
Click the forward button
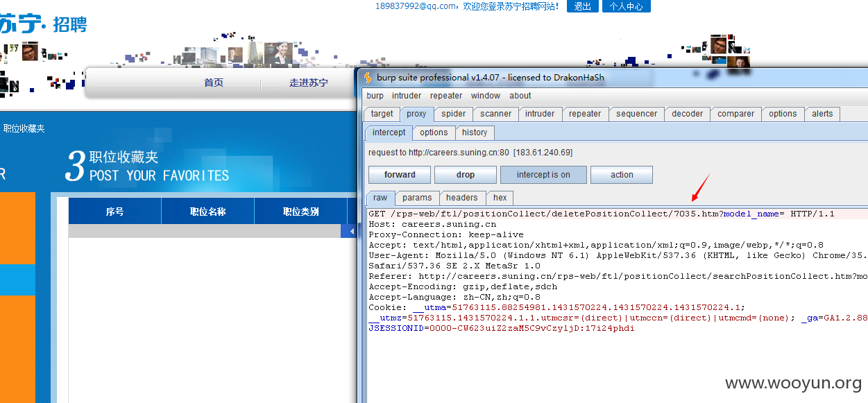click(400, 175)
